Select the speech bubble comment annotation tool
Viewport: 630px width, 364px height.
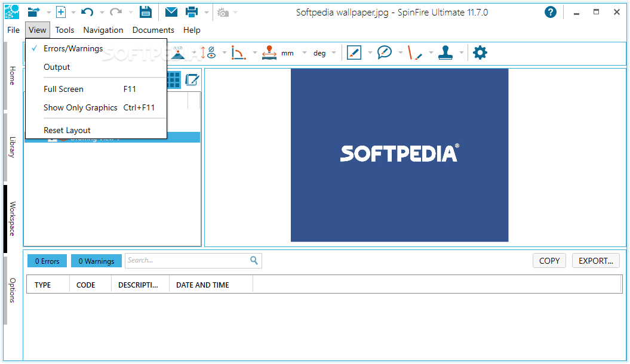(x=385, y=53)
